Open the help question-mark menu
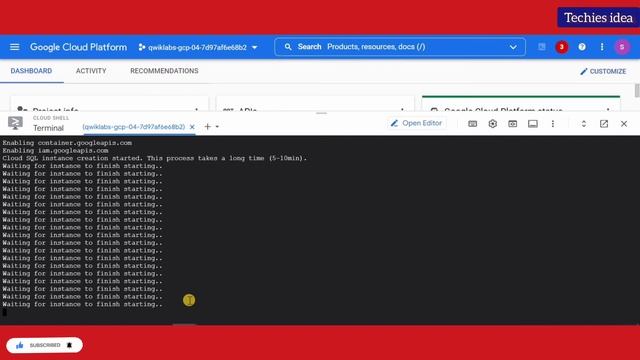 coord(582,47)
